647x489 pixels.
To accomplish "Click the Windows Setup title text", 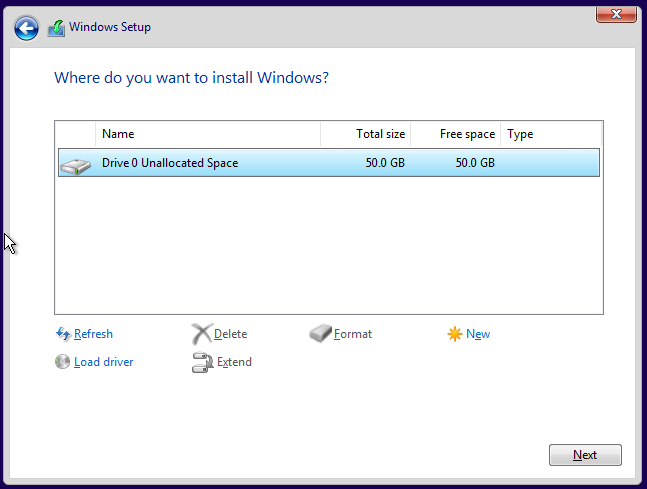I will click(110, 27).
